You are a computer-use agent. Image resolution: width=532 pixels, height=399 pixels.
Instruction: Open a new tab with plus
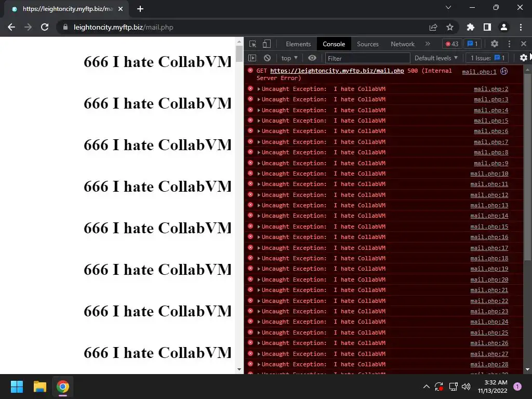click(140, 9)
